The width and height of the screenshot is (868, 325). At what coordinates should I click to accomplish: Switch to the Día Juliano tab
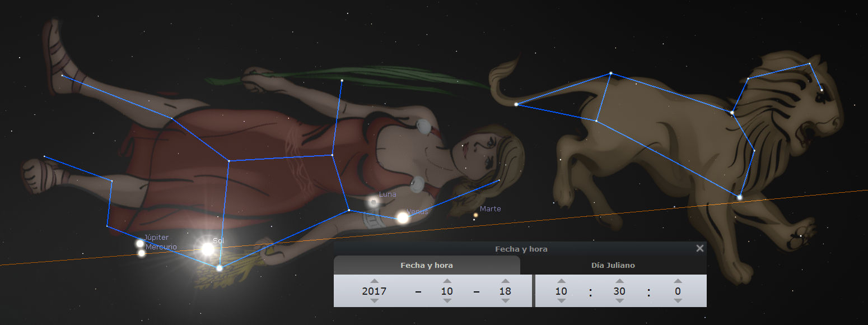[x=613, y=266]
